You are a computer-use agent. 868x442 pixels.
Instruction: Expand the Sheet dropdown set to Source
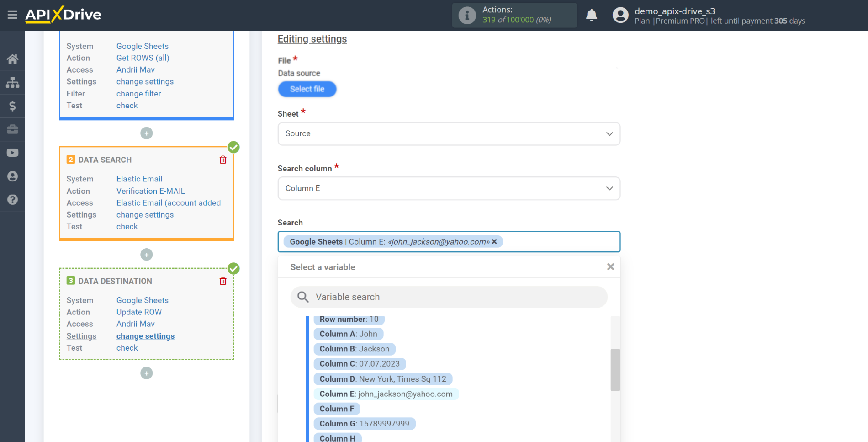pos(449,134)
